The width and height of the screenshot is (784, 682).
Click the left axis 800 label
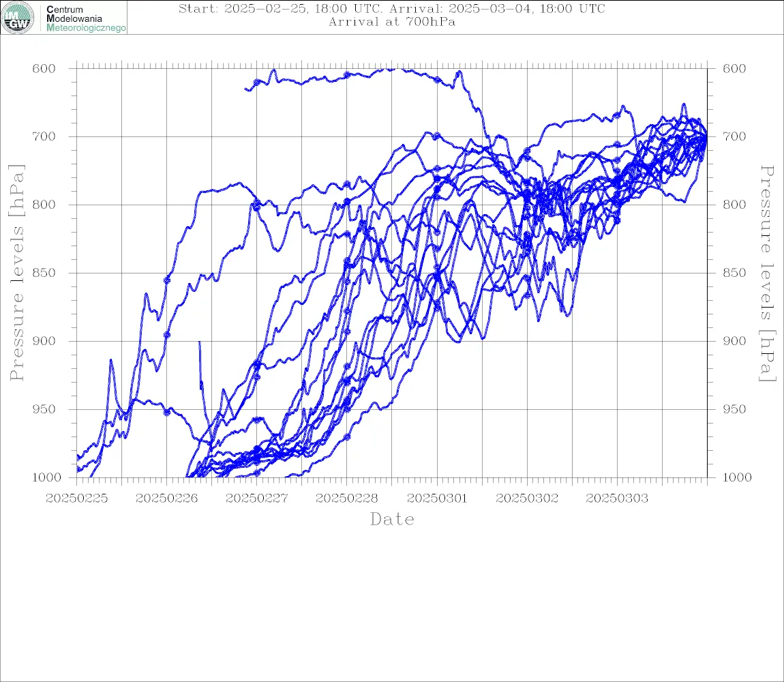[x=44, y=205]
